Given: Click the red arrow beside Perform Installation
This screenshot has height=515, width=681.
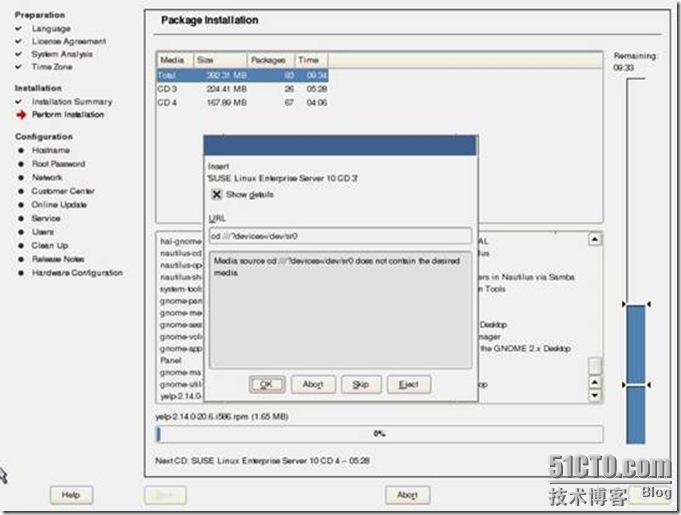Looking at the screenshot, I should tap(21, 115).
